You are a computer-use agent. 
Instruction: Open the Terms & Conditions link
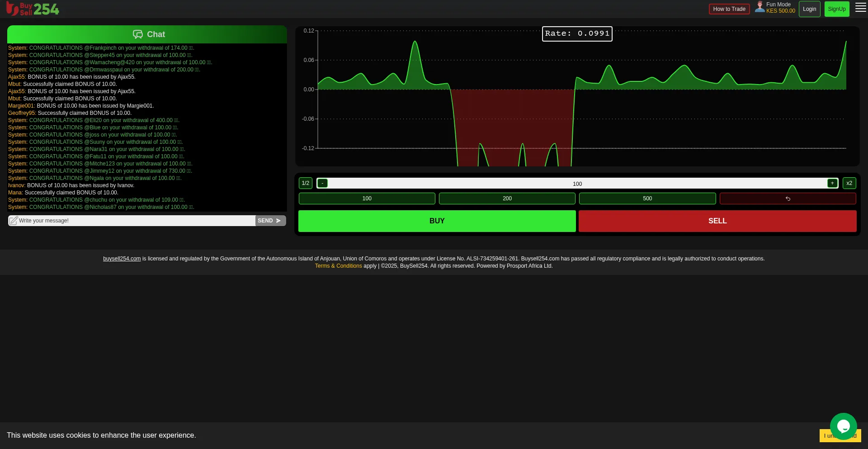(338, 266)
